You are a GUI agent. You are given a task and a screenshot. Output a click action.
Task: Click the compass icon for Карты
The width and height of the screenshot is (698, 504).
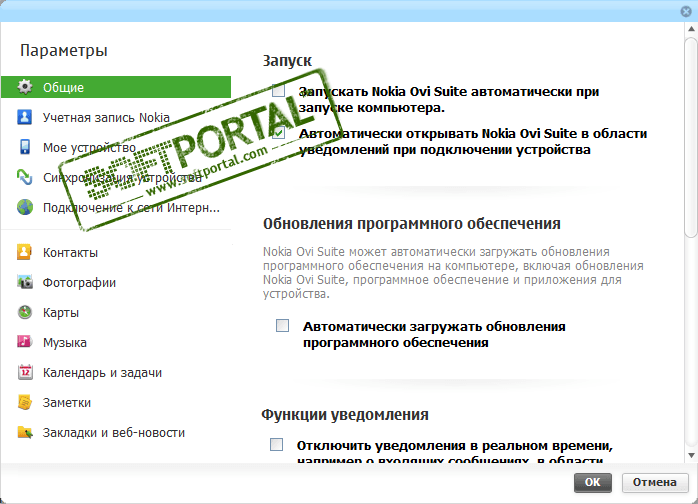tap(25, 312)
